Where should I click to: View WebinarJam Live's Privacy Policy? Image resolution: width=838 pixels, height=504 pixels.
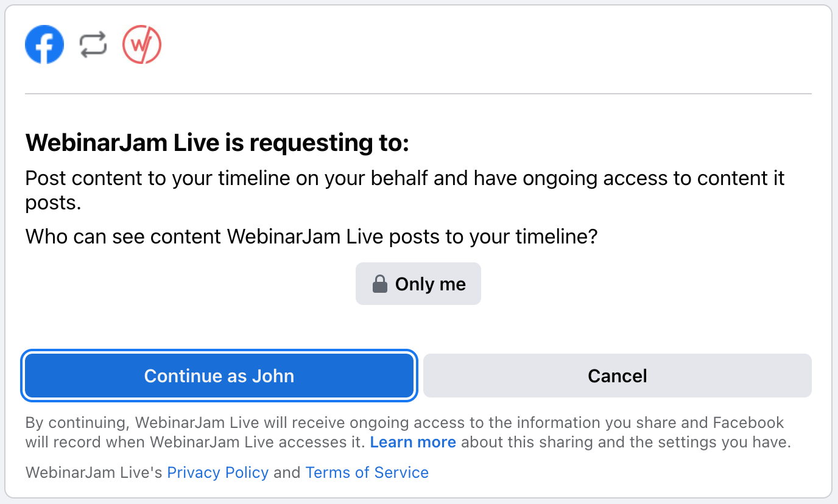(217, 472)
